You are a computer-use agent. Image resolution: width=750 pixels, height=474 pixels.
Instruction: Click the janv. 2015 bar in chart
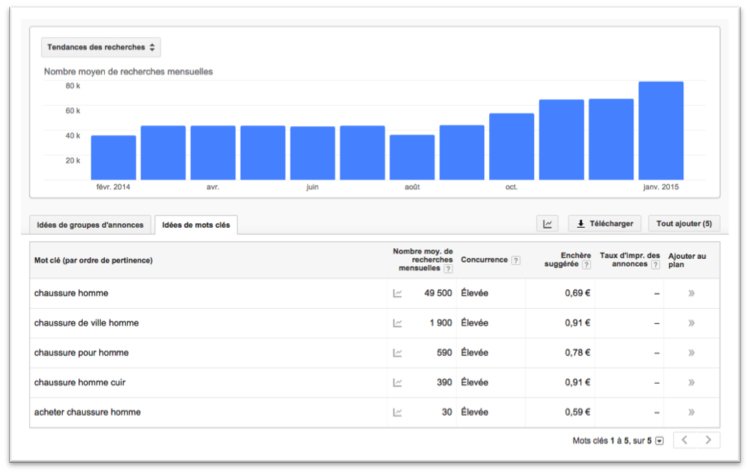click(660, 130)
